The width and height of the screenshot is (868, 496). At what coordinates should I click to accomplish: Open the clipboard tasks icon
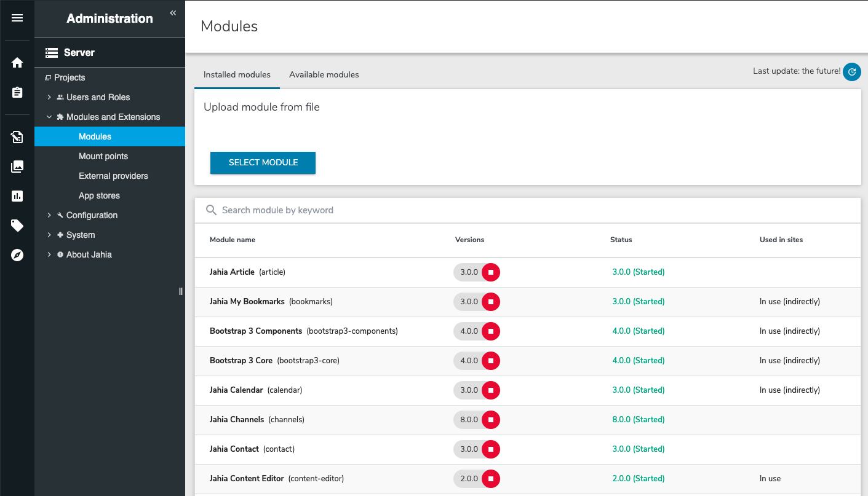tap(17, 92)
